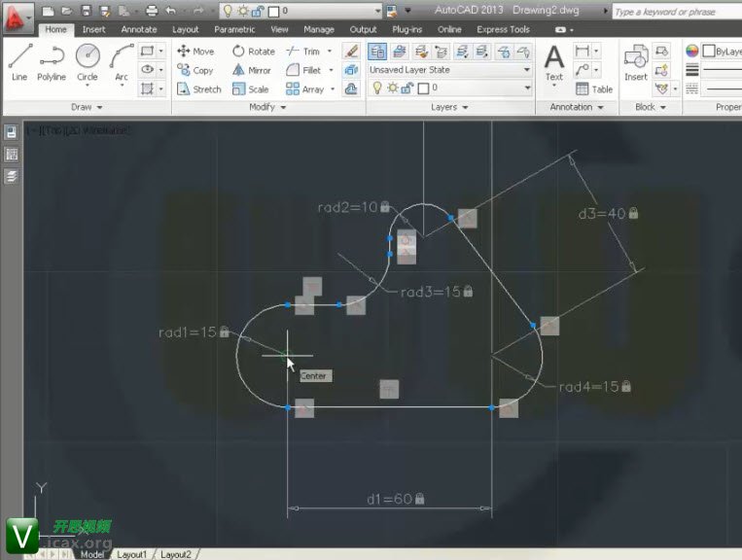Choose the Mirror tool
This screenshot has width=742, height=560.
[x=251, y=70]
